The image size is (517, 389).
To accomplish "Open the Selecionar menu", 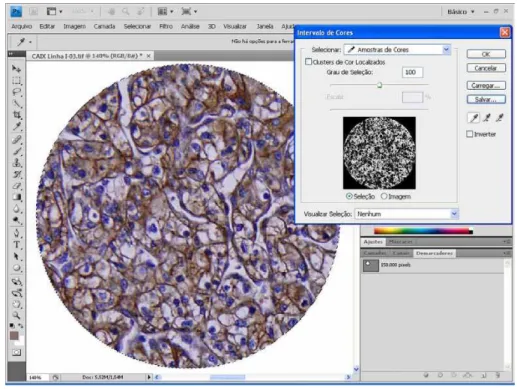I will [x=137, y=26].
